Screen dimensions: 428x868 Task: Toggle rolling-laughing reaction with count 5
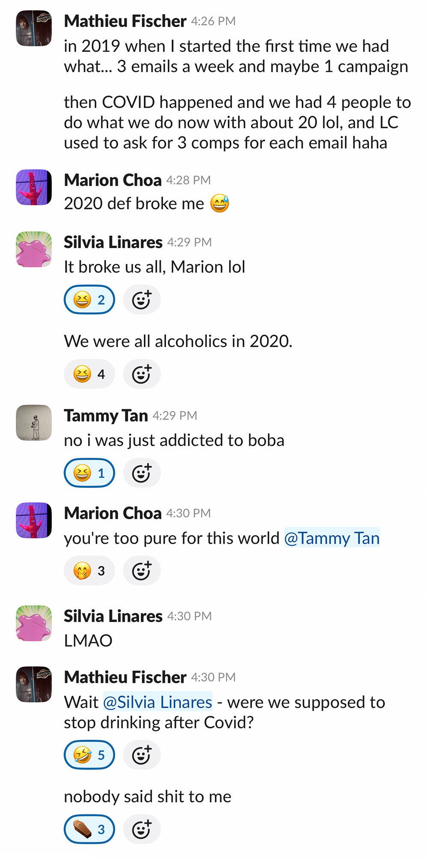point(89,755)
